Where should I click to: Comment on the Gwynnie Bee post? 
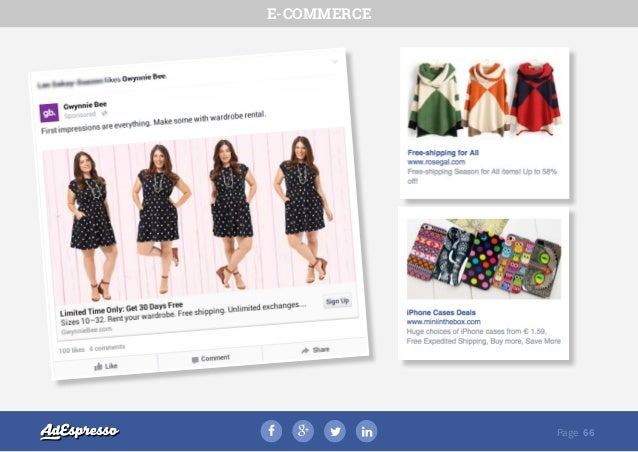pyautogui.click(x=211, y=358)
